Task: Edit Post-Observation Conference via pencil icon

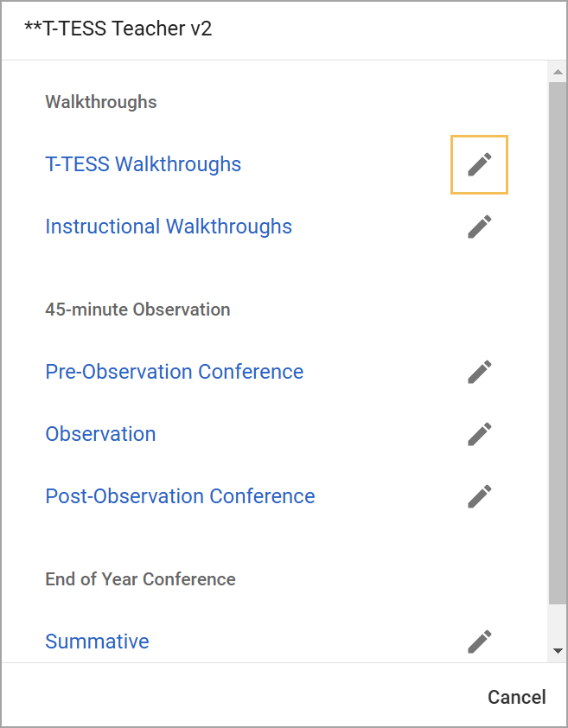Action: click(479, 496)
